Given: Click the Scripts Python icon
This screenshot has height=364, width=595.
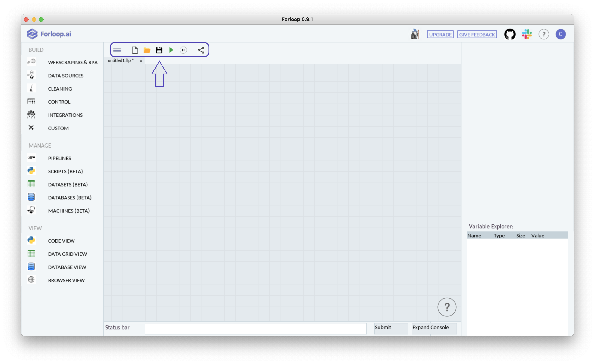Looking at the screenshot, I should [31, 171].
